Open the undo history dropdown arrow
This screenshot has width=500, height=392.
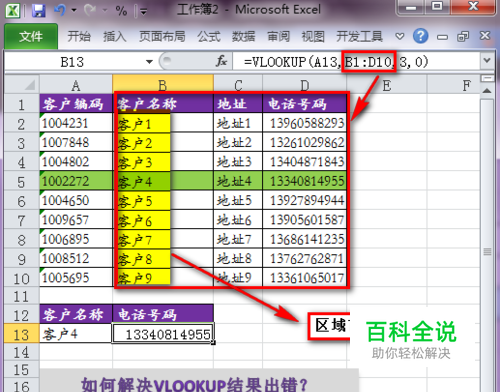click(x=74, y=10)
